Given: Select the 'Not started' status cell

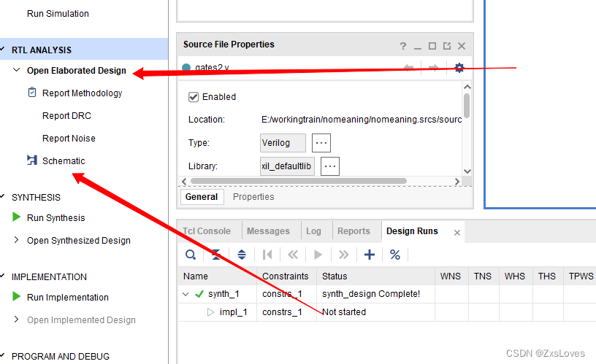Looking at the screenshot, I should (x=376, y=312).
